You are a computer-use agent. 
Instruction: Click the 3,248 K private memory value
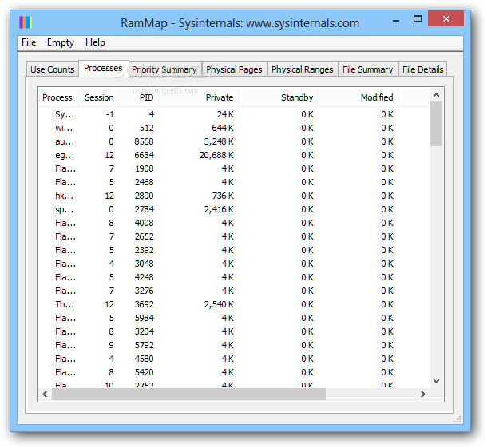(219, 141)
